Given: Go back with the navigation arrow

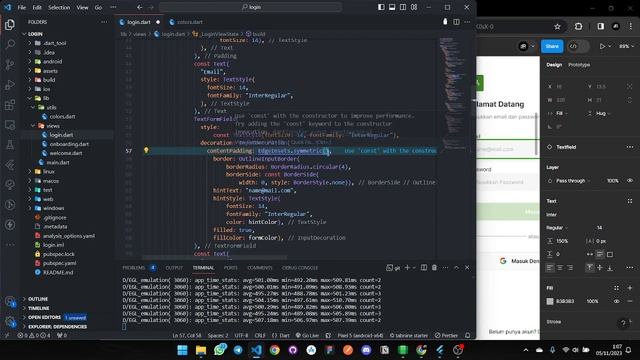Looking at the screenshot, I should 140,7.
